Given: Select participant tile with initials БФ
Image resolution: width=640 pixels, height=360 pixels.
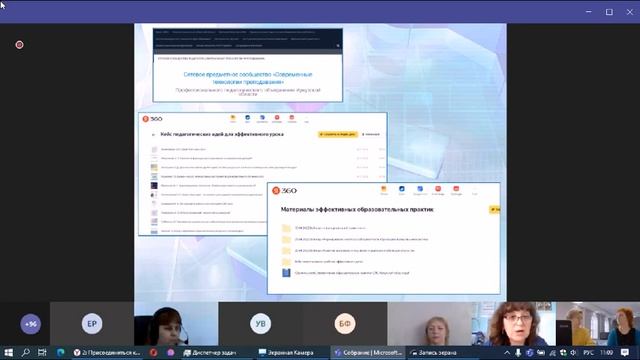Looking at the screenshot, I should point(345,324).
